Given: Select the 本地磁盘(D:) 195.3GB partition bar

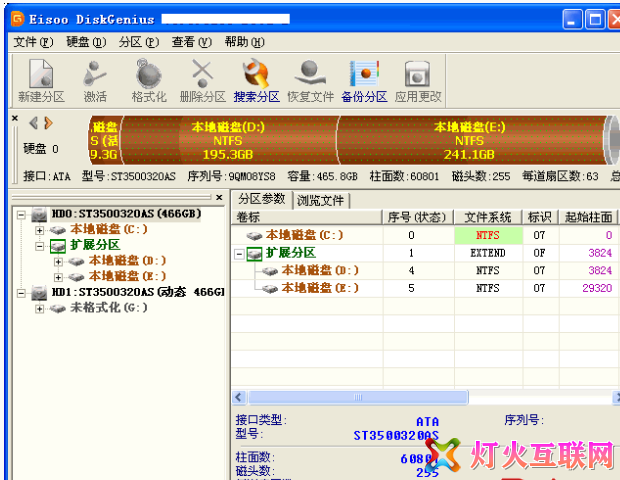Looking at the screenshot, I should (x=228, y=140).
